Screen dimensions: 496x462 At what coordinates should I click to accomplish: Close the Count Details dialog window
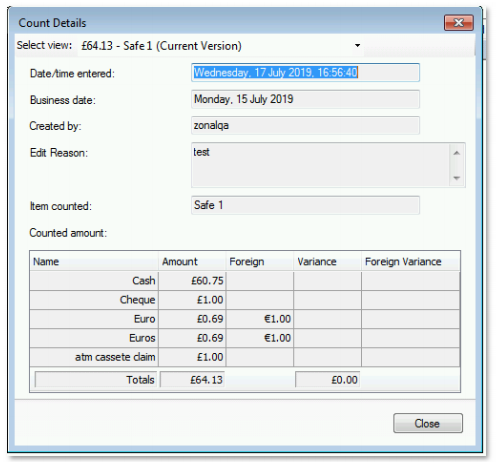tap(459, 23)
